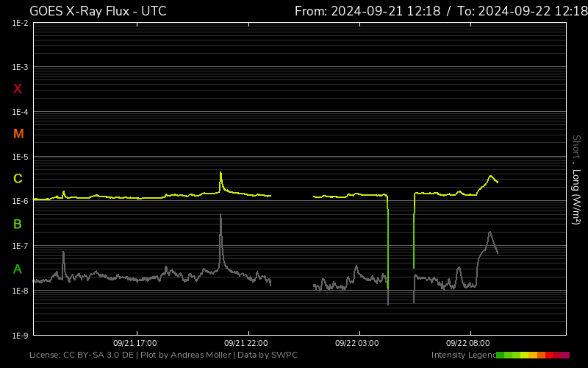Click the intensity legend color bar
Viewport: 588px width, 368px height.
tap(533, 355)
